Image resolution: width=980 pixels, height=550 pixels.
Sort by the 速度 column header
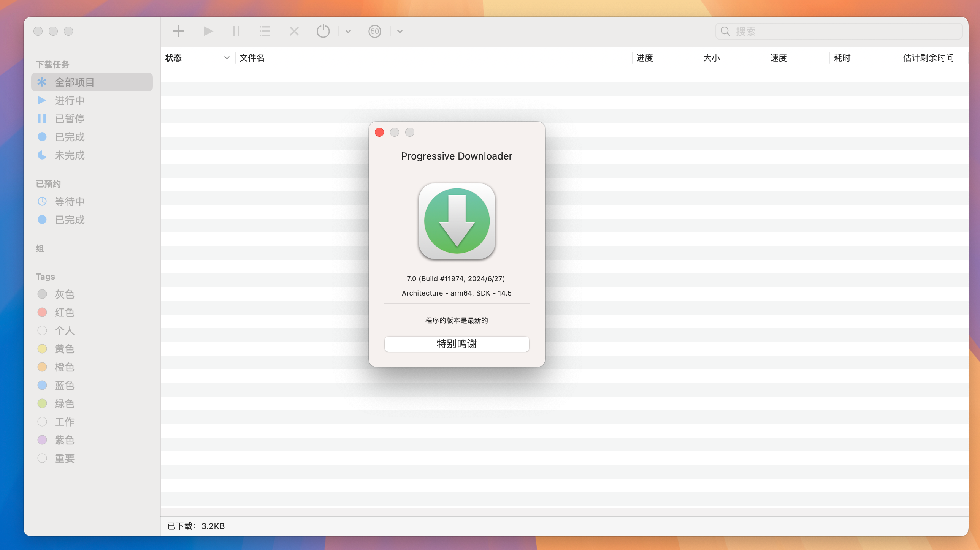[798, 58]
